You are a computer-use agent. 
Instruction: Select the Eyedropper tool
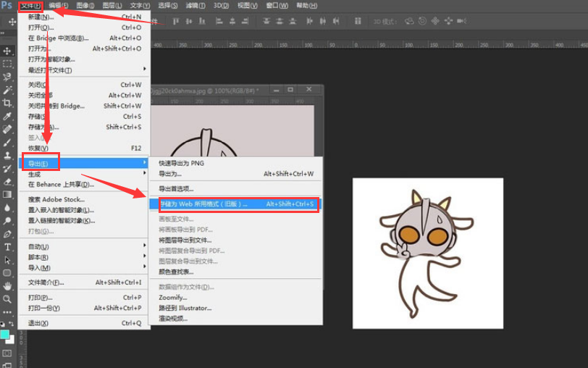(8, 117)
